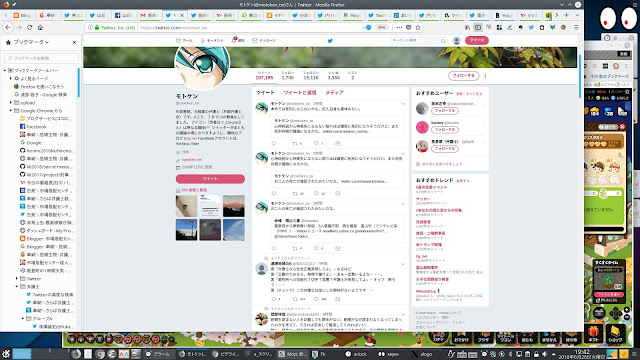Image resolution: width=640 pixels, height=360 pixels.
Task: Open first tweet's dropdown caret
Action: click(403, 104)
